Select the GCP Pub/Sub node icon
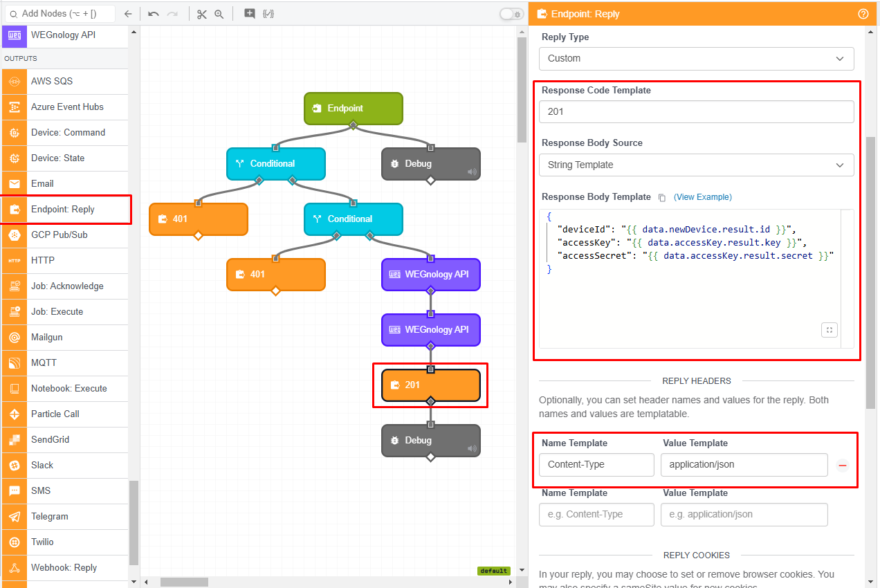 (x=15, y=235)
